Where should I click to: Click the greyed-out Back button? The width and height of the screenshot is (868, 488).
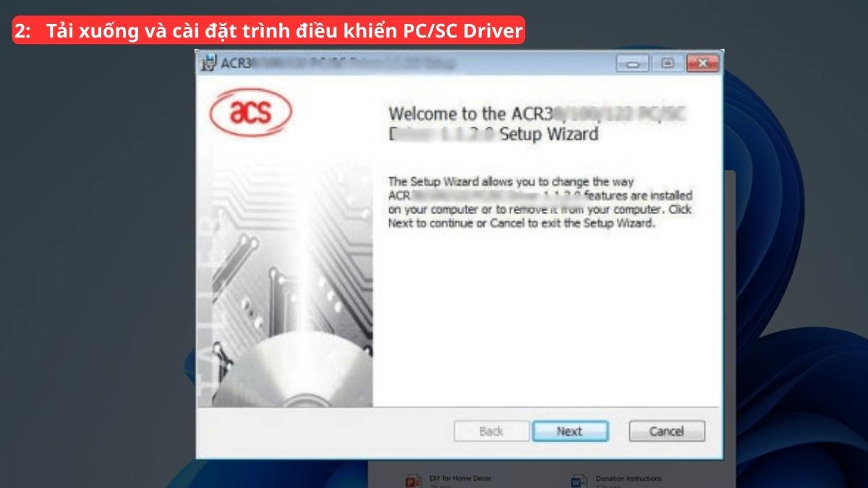(491, 432)
